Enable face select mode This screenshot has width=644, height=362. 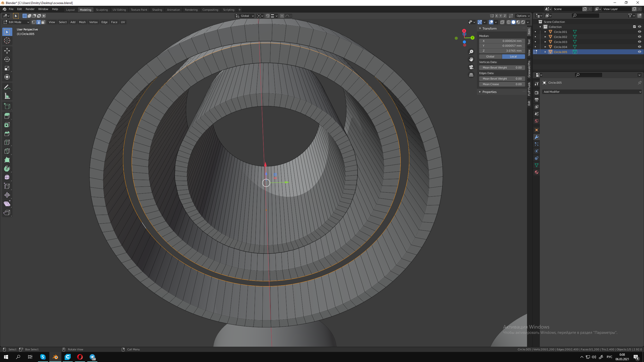tap(43, 22)
